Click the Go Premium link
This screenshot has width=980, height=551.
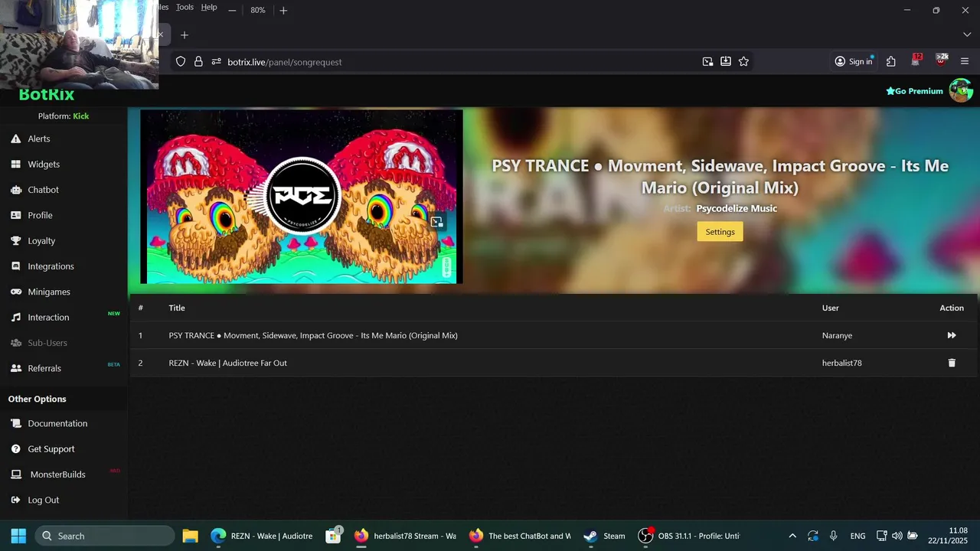coord(914,91)
